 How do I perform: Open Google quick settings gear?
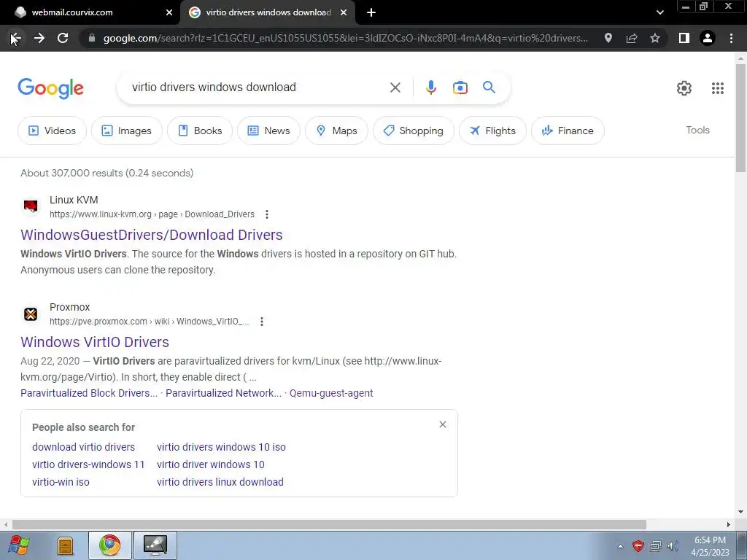click(x=684, y=88)
